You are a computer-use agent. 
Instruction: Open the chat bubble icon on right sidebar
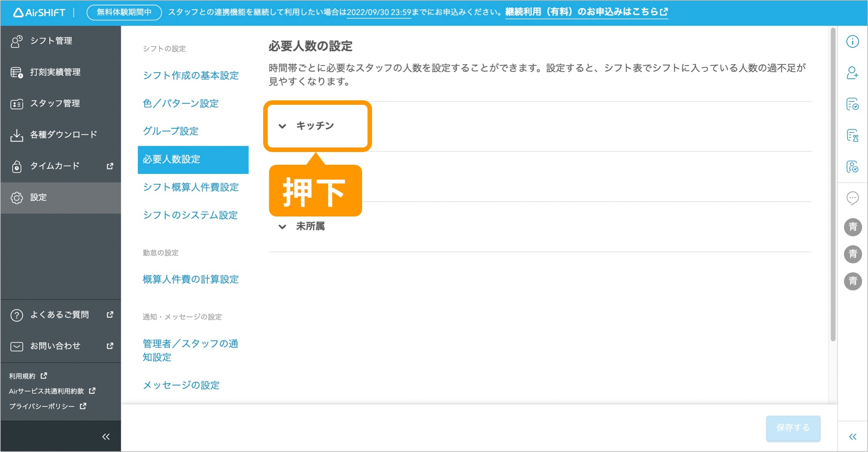(852, 198)
